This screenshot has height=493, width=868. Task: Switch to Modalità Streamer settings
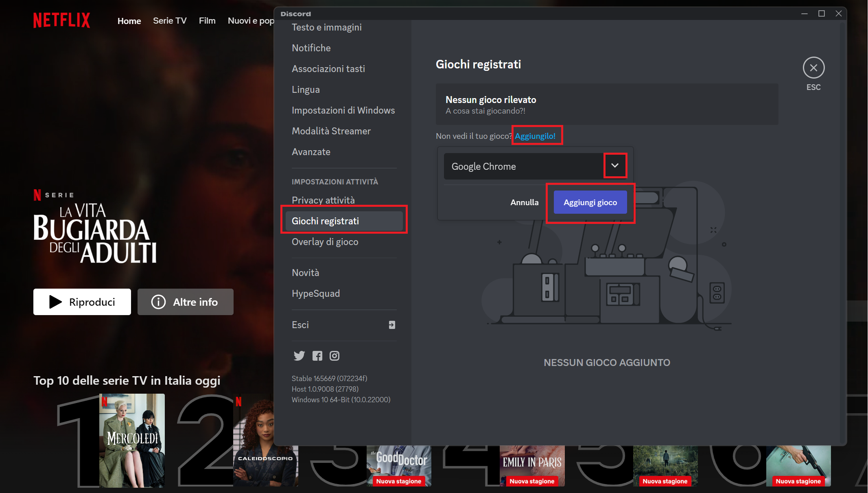pos(331,131)
